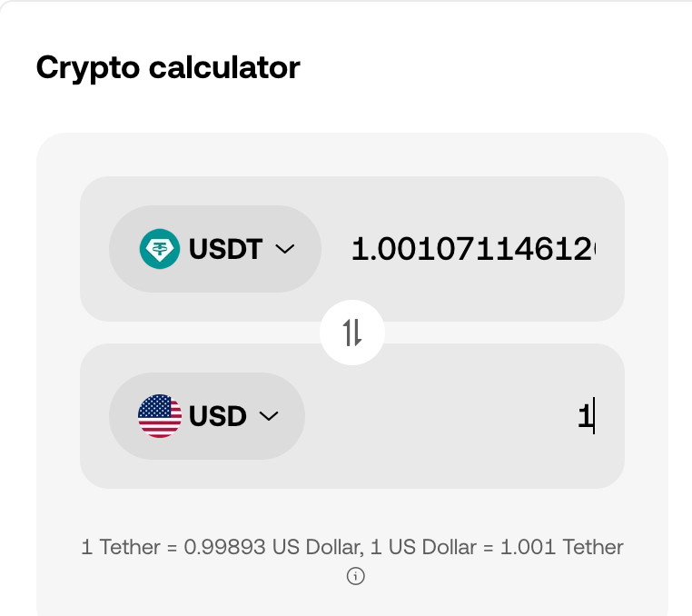The width and height of the screenshot is (692, 616).
Task: Place cursor after the 1 in the USD field
Action: (x=594, y=415)
